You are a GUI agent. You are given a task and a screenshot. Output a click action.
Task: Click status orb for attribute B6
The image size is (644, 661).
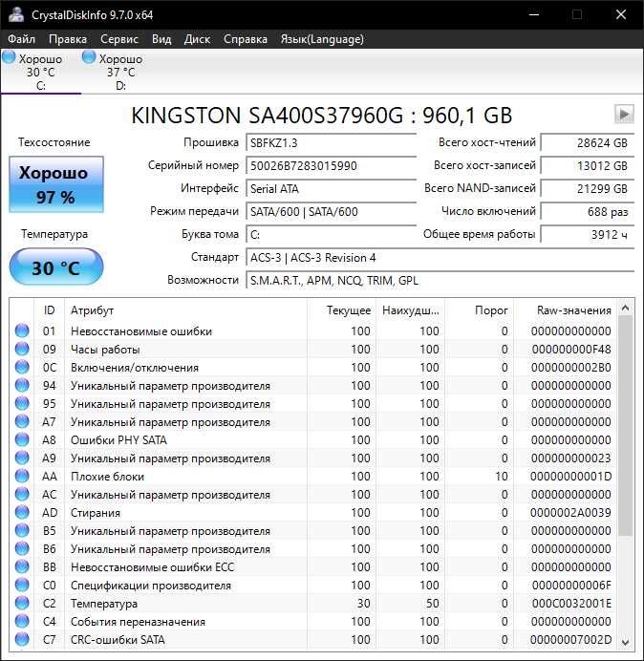tap(22, 548)
